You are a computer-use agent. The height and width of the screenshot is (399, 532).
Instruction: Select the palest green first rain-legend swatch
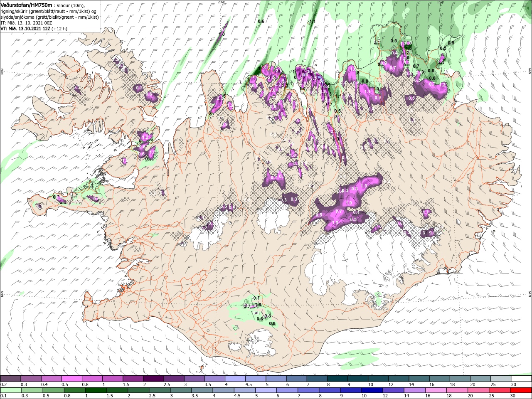click(x=10, y=390)
